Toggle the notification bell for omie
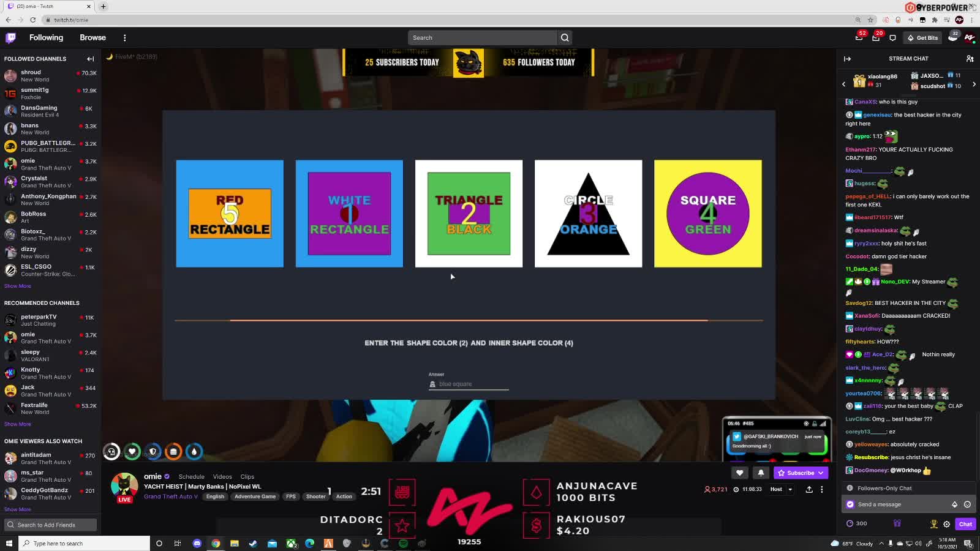The image size is (980, 551). tap(761, 473)
